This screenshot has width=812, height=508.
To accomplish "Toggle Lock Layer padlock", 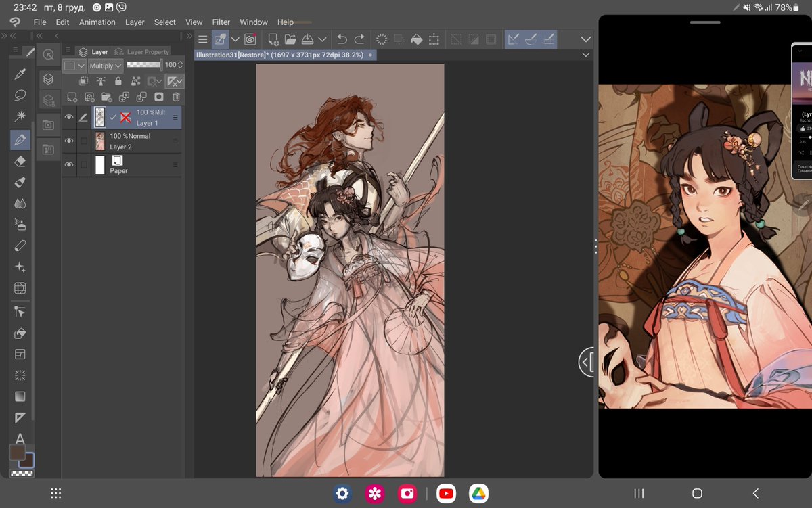I will tap(118, 81).
